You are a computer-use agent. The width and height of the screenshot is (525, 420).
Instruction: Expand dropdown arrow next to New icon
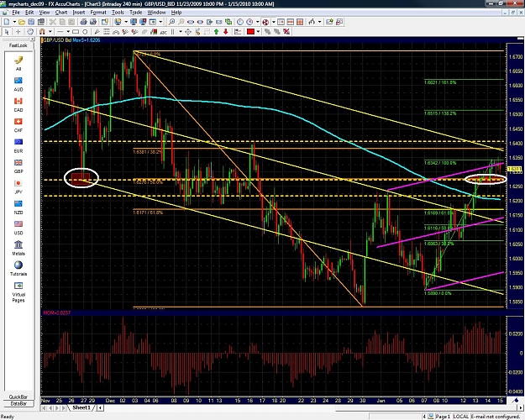[x=14, y=22]
